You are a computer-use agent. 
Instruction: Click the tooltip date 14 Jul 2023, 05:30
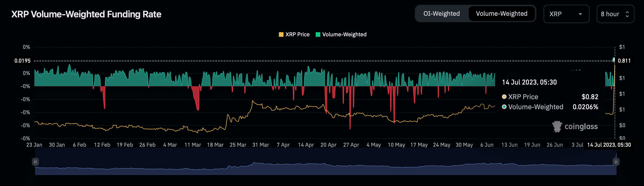pyautogui.click(x=529, y=82)
